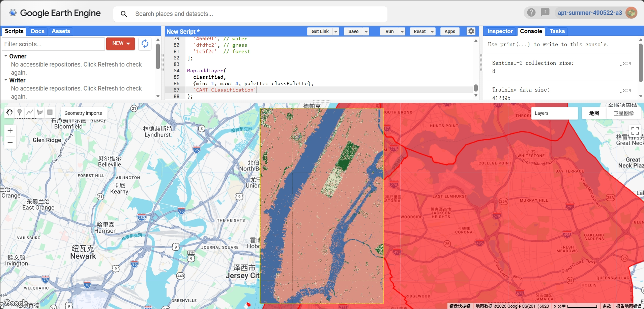Click the user account avatar
This screenshot has width=644, height=309.
pyautogui.click(x=631, y=13)
